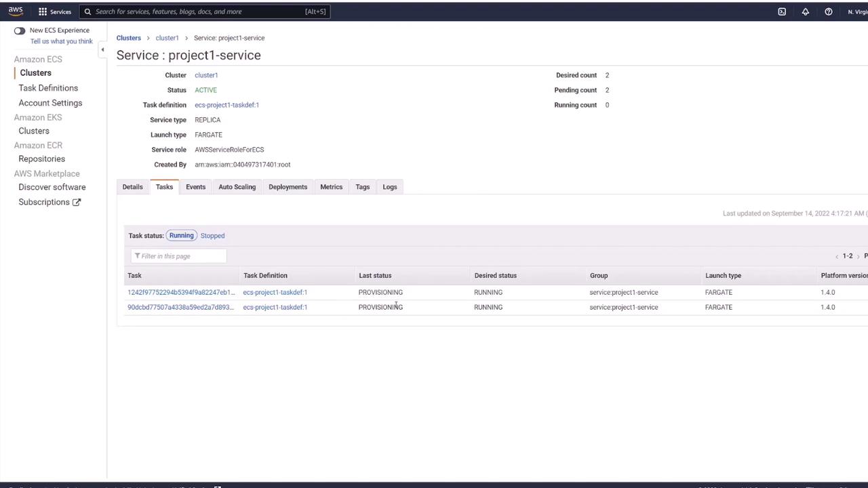Click the AWS logo home icon
868x488 pixels.
coord(15,12)
